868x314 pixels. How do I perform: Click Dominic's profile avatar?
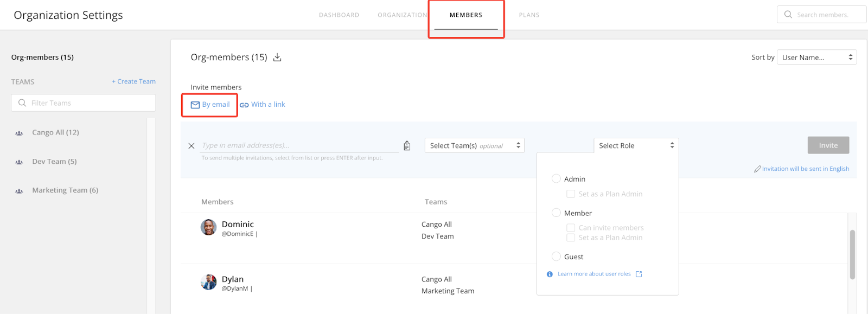(x=209, y=227)
